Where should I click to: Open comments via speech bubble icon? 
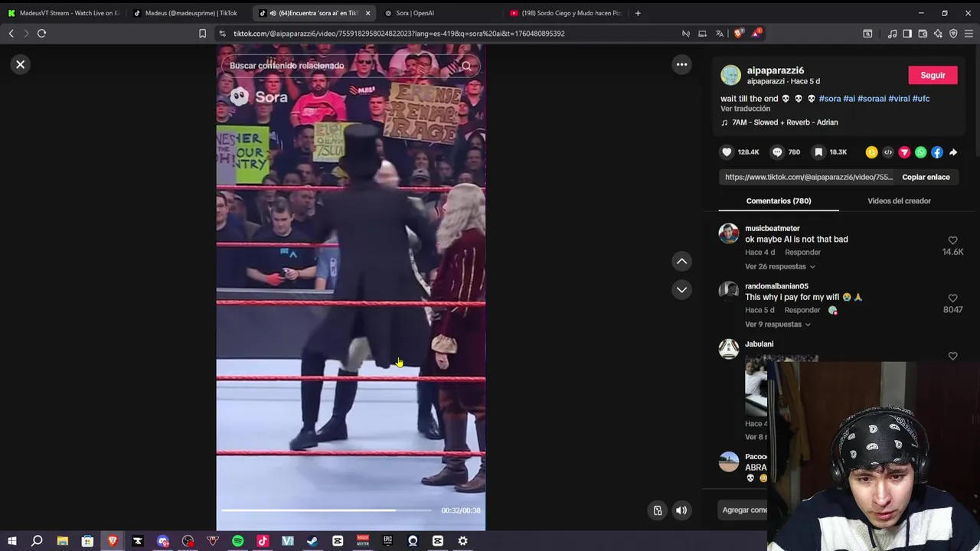(x=777, y=152)
